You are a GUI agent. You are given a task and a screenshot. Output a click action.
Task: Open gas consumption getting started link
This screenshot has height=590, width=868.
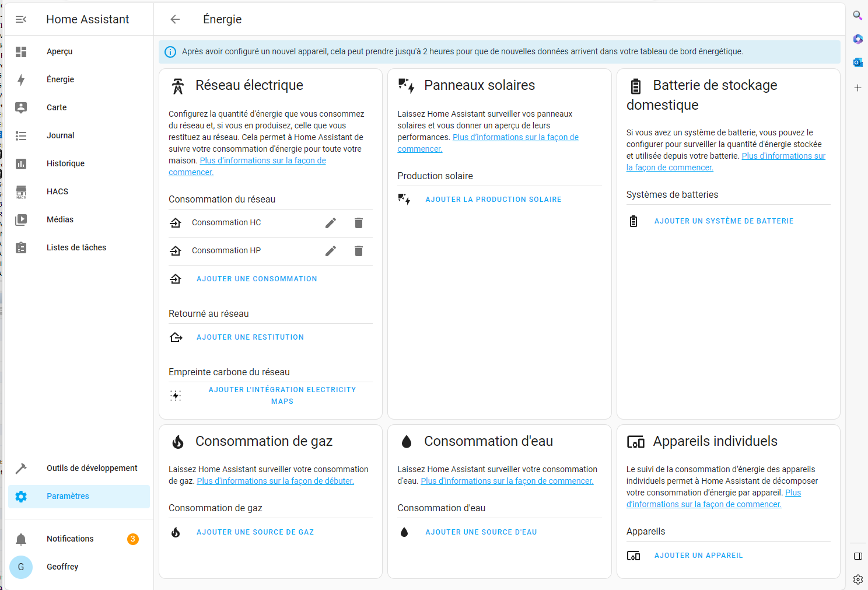(275, 481)
